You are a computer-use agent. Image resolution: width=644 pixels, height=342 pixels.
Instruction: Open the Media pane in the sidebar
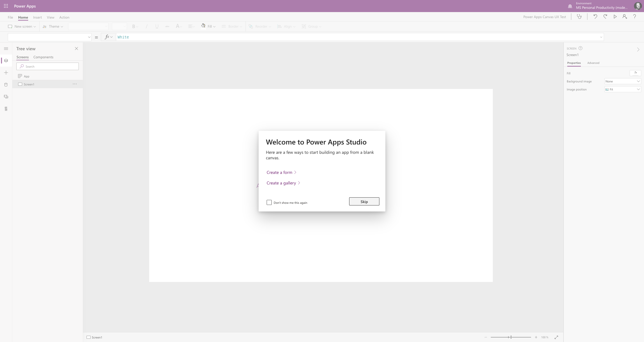point(6,96)
